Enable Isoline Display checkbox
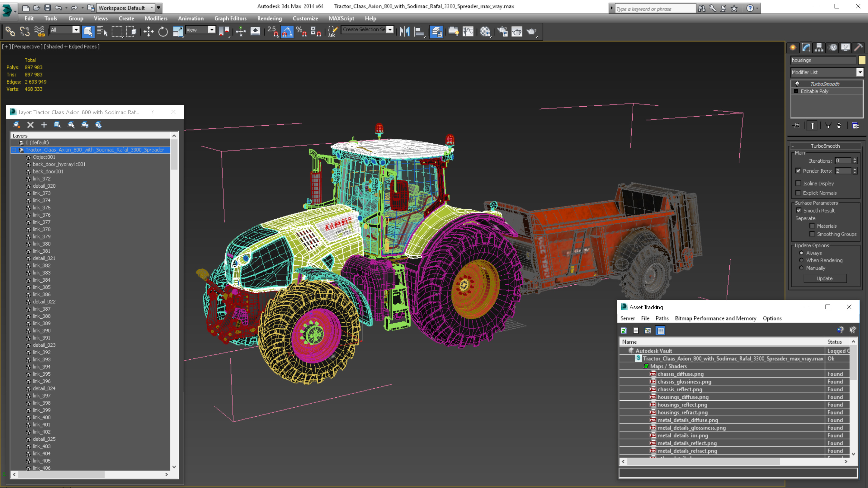 point(798,183)
